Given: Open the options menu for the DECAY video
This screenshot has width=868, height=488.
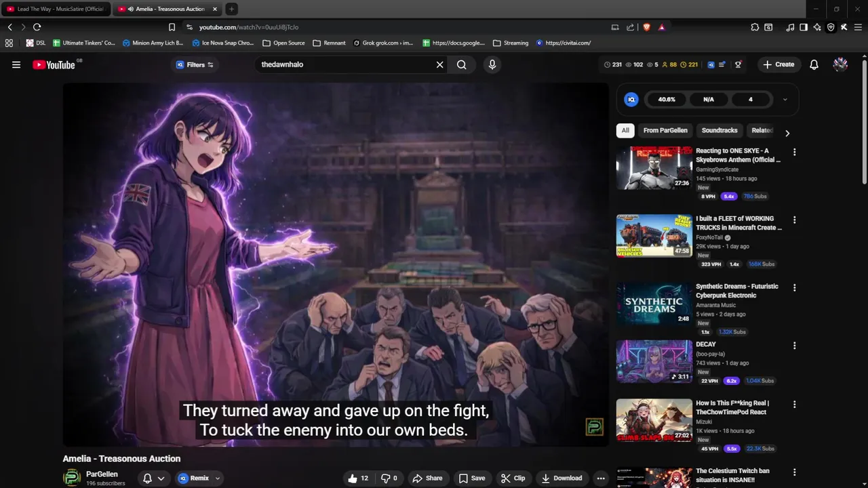Looking at the screenshot, I should point(794,345).
